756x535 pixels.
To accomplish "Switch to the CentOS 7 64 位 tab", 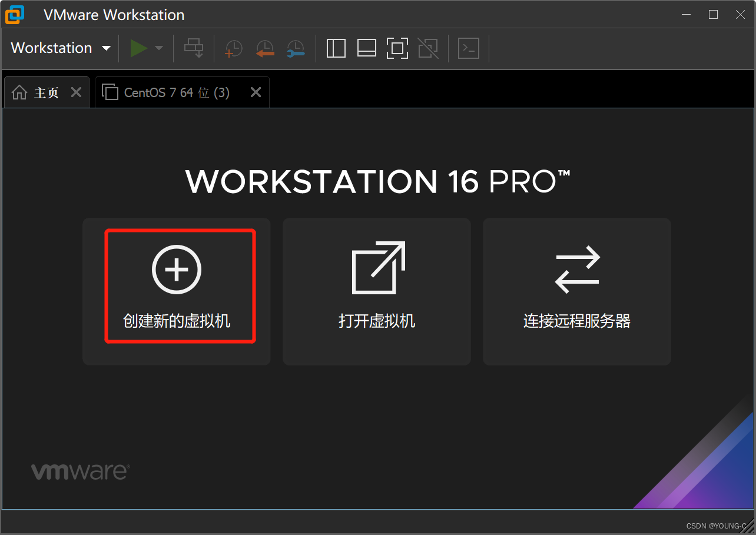I will (177, 92).
